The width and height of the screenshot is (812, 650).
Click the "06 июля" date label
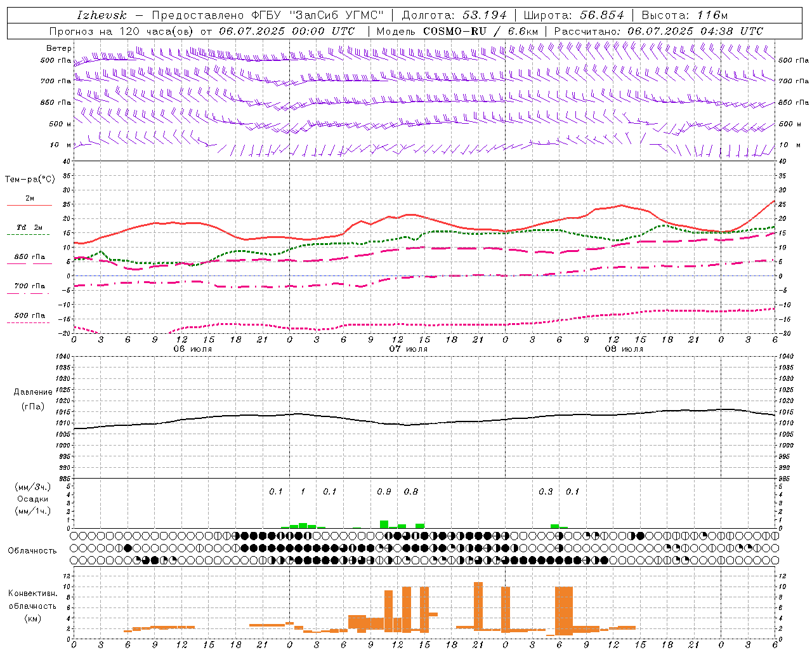[193, 349]
